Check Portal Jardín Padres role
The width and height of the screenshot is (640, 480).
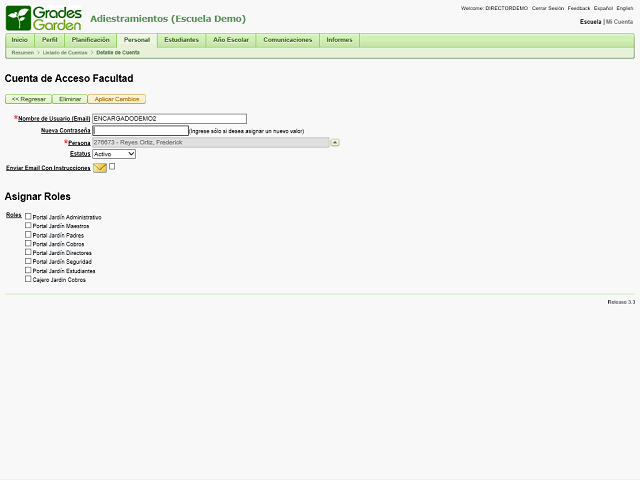(28, 235)
